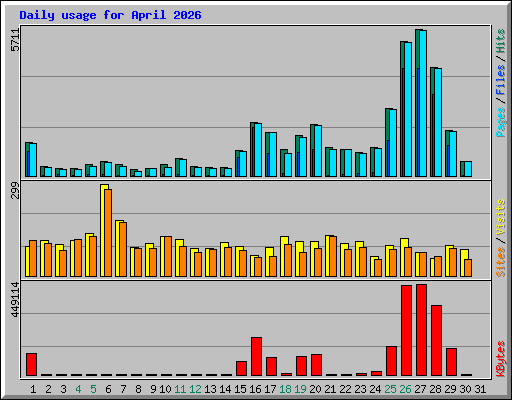The height and width of the screenshot is (400, 512).
Task: Click the cyan hits bar for day 25
Action: point(393,143)
